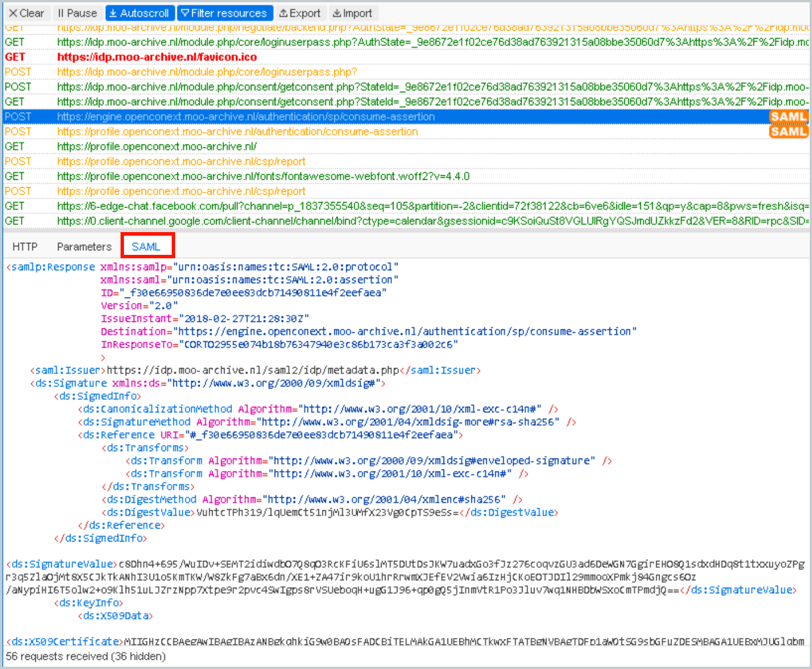Image resolution: width=812 pixels, height=669 pixels.
Task: Open the HTTP tab
Action: [x=25, y=246]
